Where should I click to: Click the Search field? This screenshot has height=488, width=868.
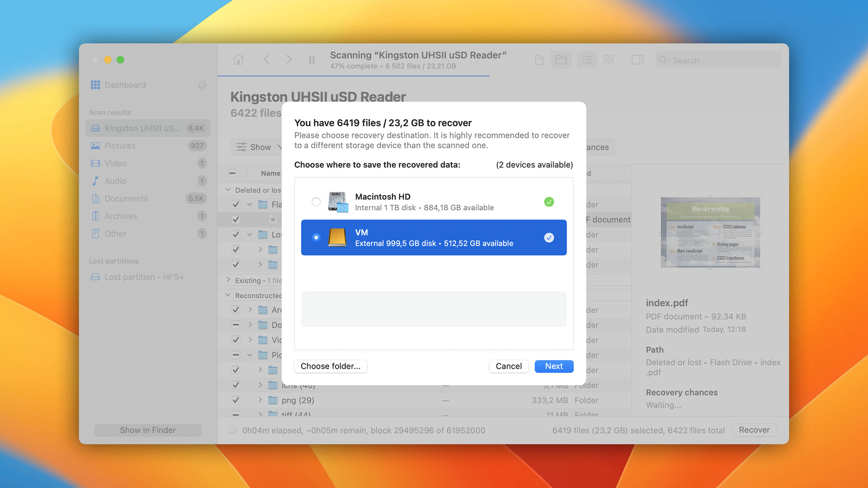718,60
